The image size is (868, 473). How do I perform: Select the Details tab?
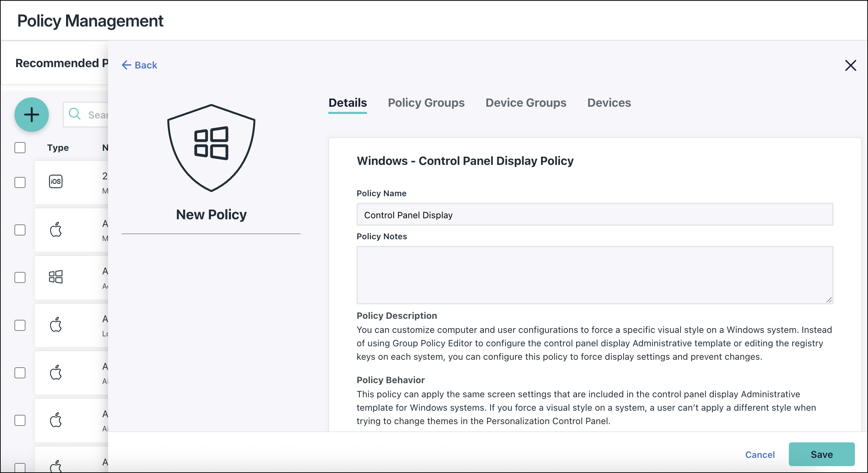click(x=347, y=103)
